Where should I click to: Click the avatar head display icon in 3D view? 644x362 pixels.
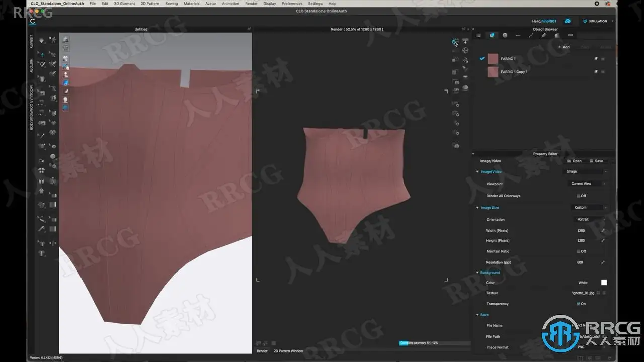[x=65, y=100]
